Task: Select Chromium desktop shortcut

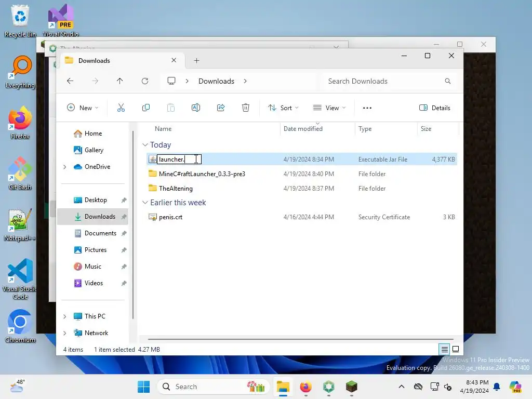Action: [20, 326]
